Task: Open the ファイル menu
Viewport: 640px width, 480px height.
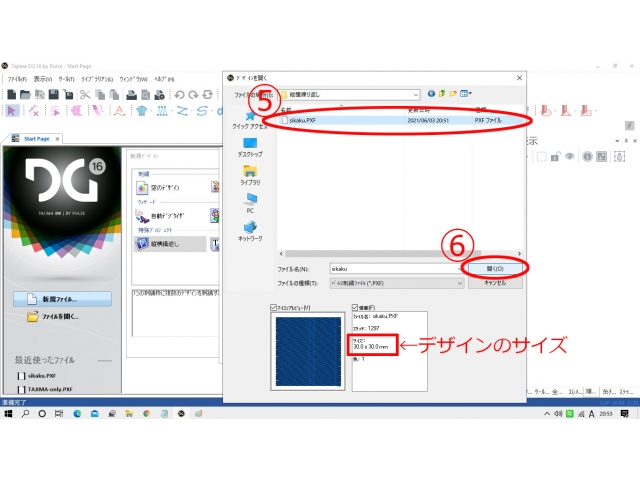Action: click(17, 79)
